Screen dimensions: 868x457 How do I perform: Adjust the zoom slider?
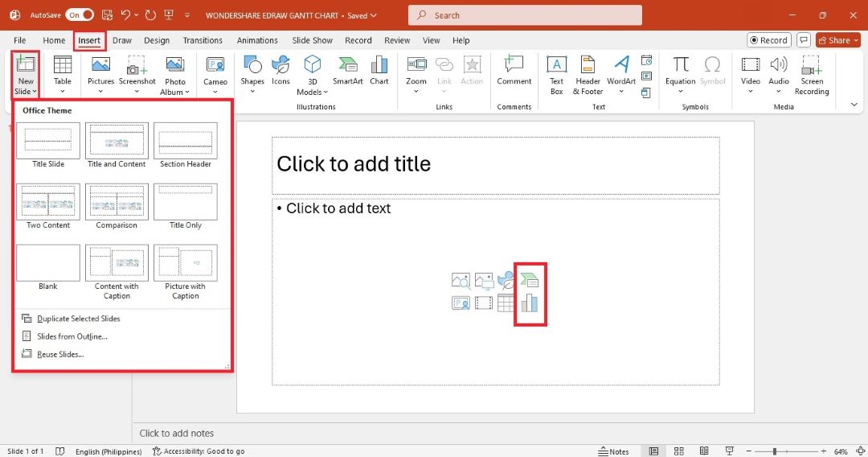(775, 451)
